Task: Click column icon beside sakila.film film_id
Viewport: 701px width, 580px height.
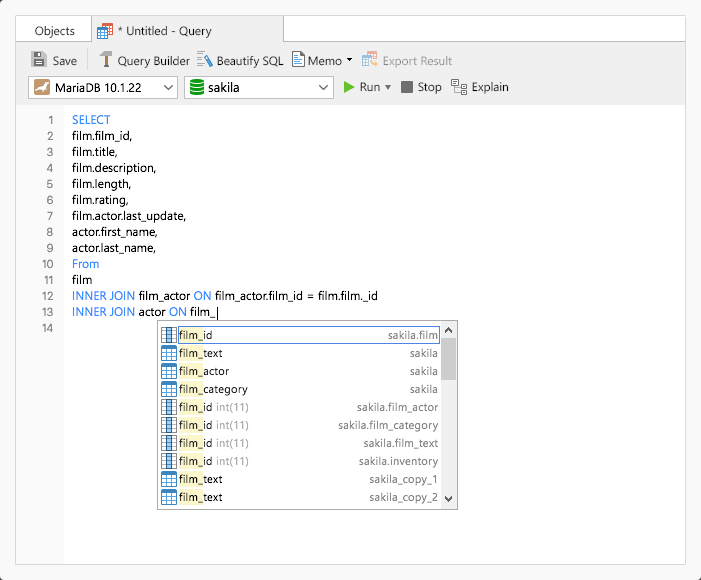Action: coord(169,335)
